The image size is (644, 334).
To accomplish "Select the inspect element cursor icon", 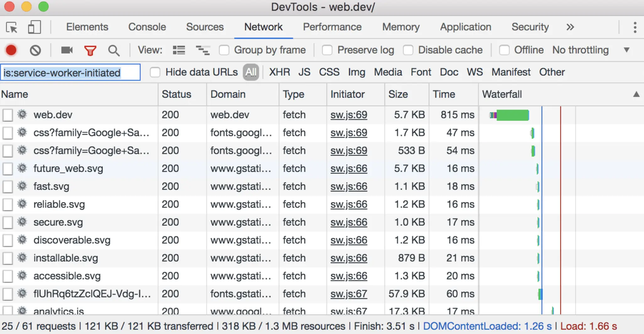I will point(12,28).
